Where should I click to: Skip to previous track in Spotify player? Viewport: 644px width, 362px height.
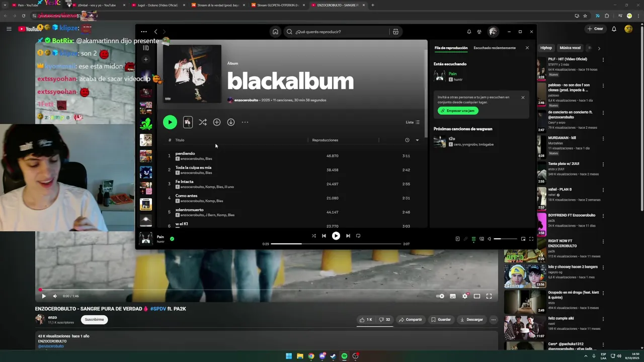click(324, 236)
